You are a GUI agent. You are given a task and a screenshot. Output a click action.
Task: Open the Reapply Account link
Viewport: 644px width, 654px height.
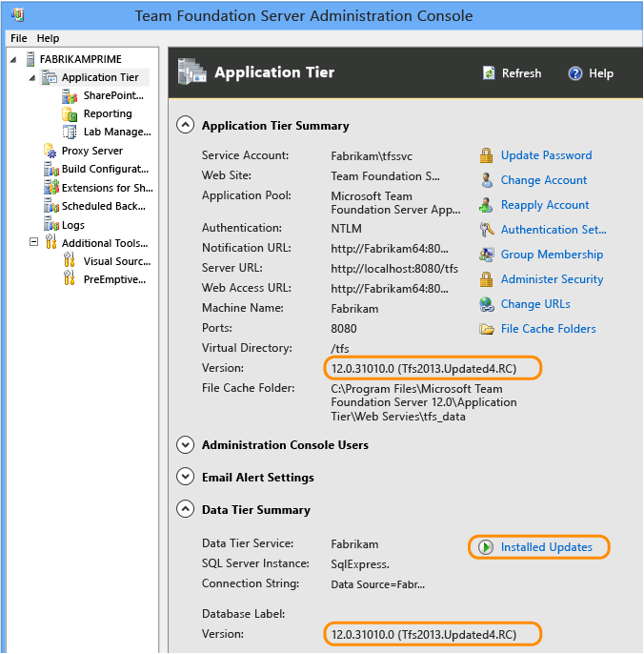tap(545, 205)
